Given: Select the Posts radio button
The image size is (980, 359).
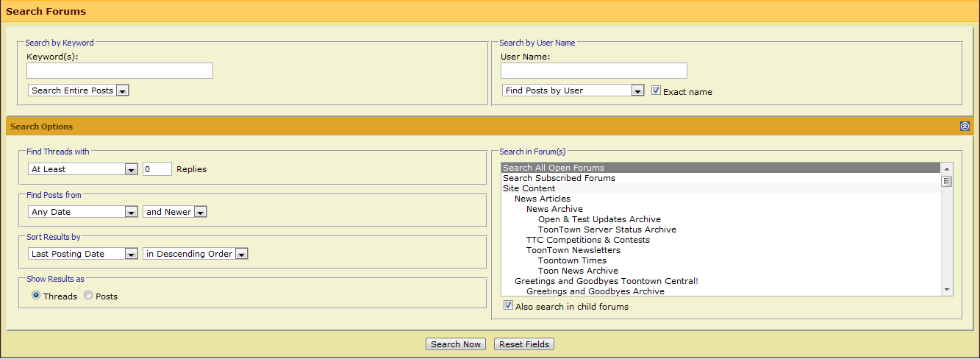Looking at the screenshot, I should [x=88, y=295].
